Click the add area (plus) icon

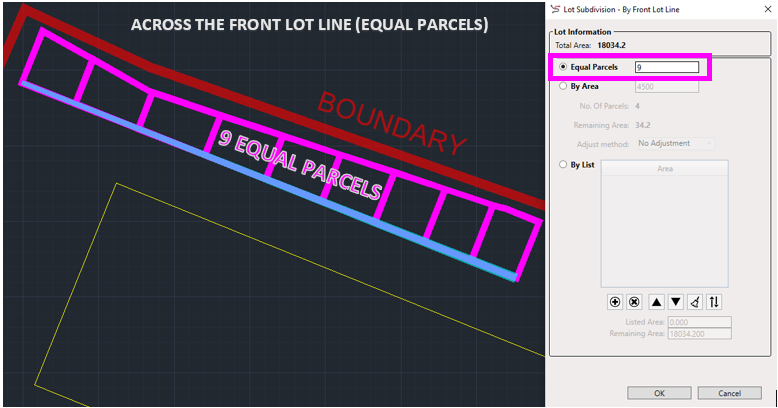pos(615,301)
